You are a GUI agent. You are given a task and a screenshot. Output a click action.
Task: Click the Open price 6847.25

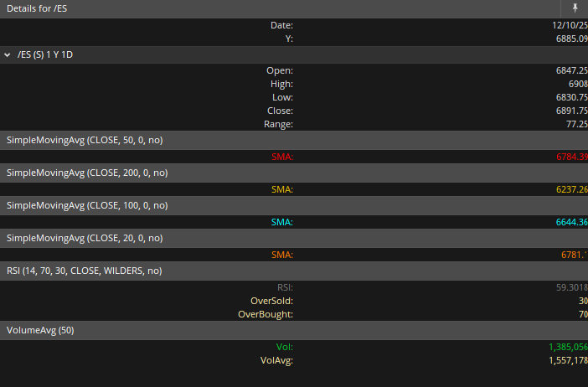[x=571, y=71]
